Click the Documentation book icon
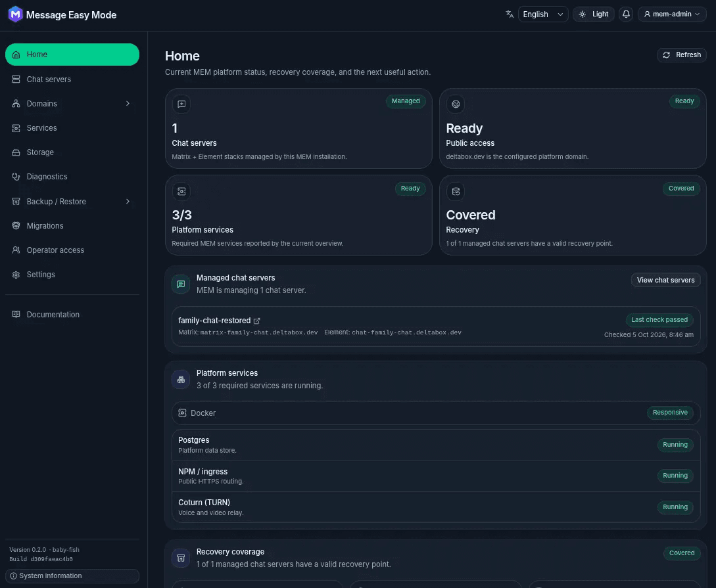The width and height of the screenshot is (716, 588). pyautogui.click(x=16, y=314)
